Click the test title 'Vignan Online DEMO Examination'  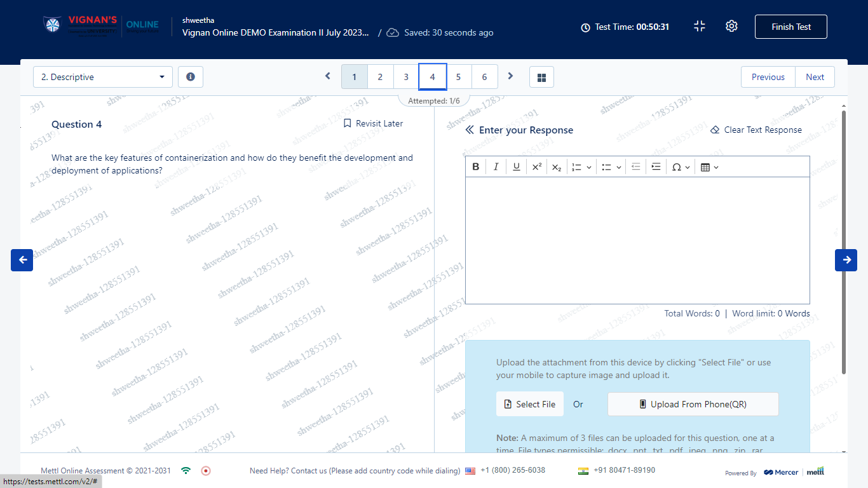point(275,32)
